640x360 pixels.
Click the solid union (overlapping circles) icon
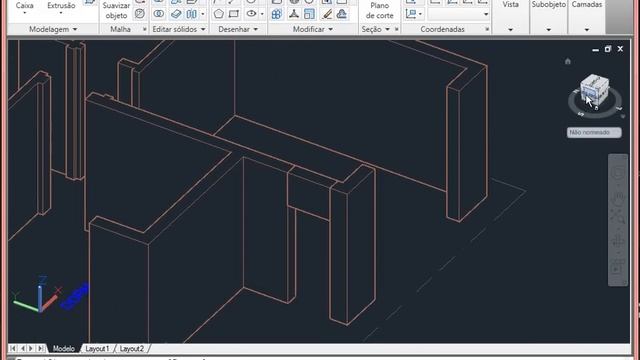pyautogui.click(x=158, y=14)
